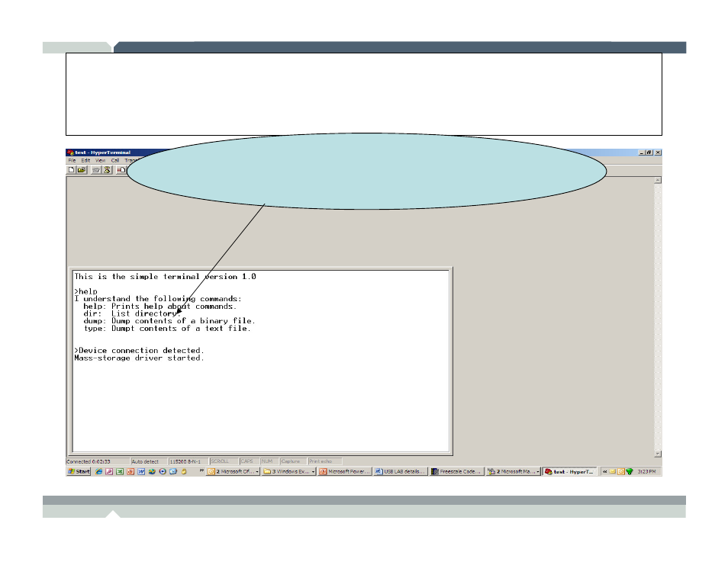Screen dimensions: 728x562
Task: Open the View menu
Action: click(100, 161)
